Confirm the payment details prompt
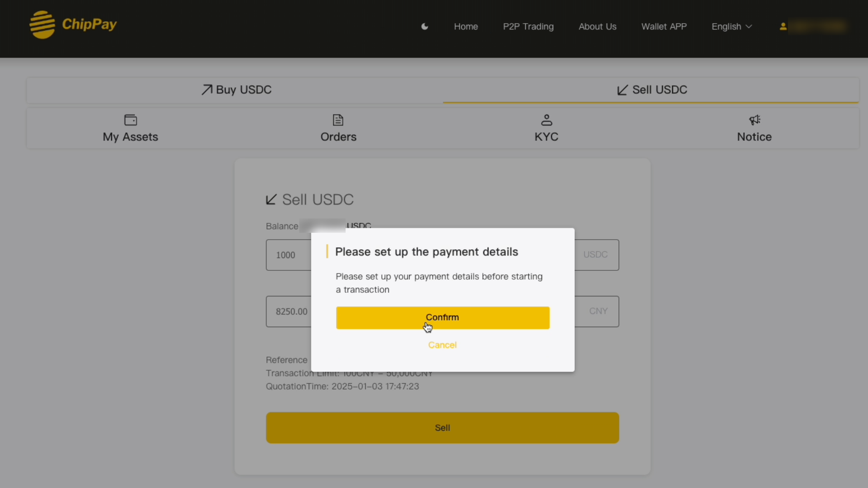 [x=443, y=318]
